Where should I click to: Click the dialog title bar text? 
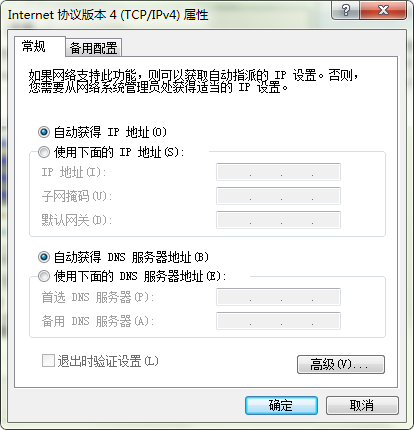coord(108,15)
